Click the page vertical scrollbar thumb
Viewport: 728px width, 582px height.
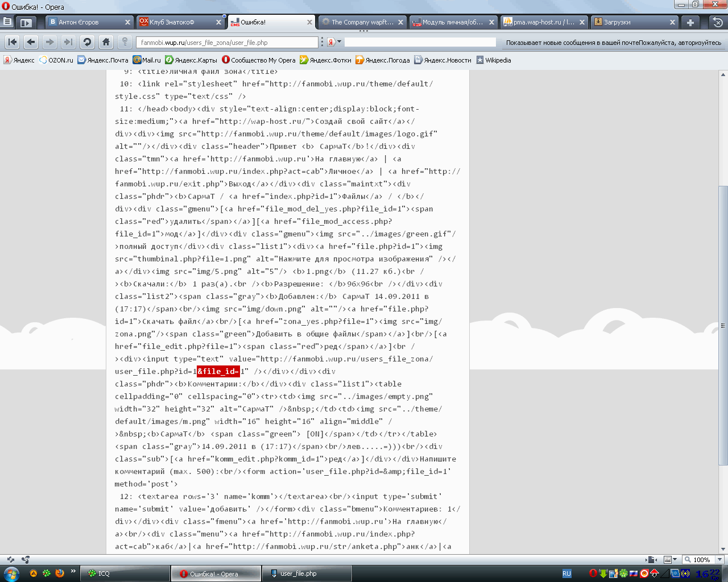point(723,326)
